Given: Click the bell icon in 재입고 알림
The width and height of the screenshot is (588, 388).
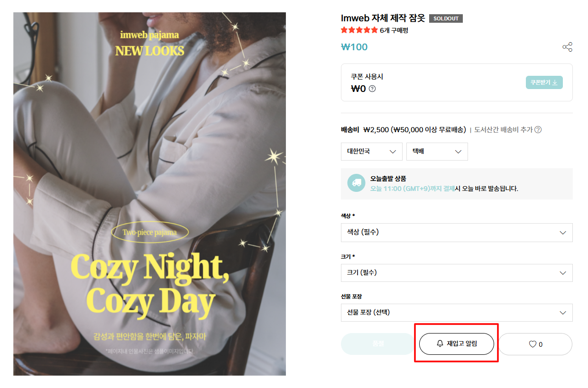Looking at the screenshot, I should 440,344.
